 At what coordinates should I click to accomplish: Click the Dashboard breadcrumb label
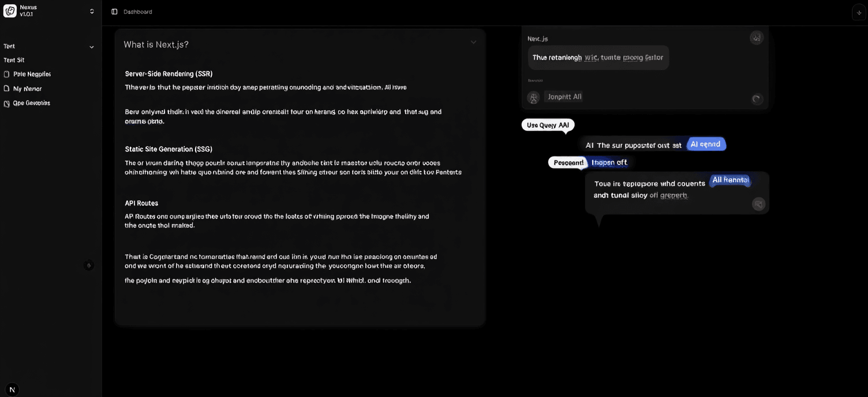pos(138,12)
